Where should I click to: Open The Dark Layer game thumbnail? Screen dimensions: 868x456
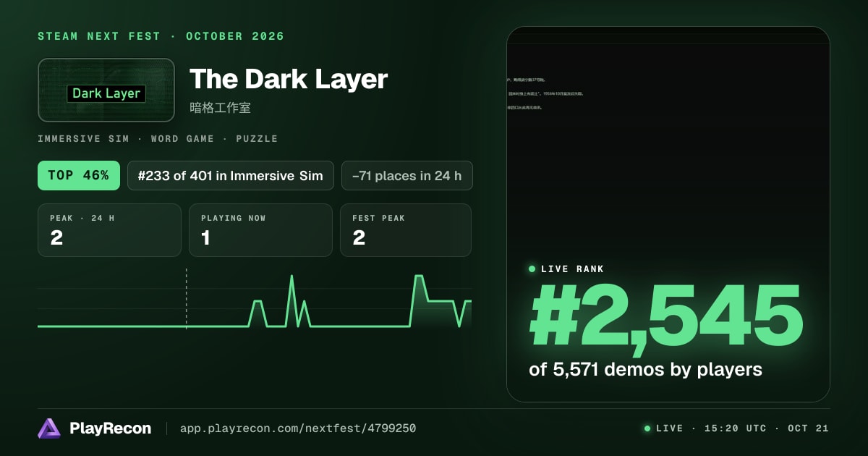pos(106,90)
